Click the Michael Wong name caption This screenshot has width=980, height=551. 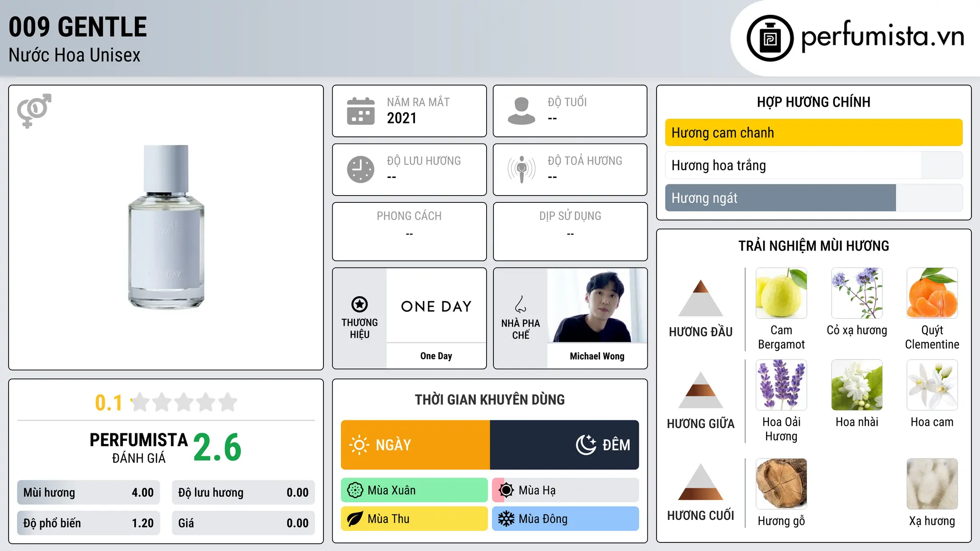[x=597, y=356]
